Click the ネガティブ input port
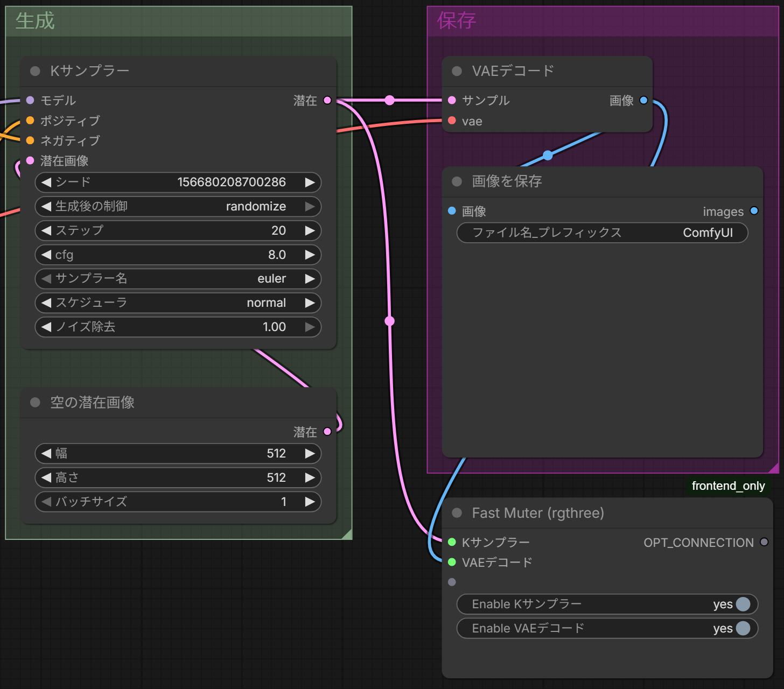 pyautogui.click(x=30, y=140)
